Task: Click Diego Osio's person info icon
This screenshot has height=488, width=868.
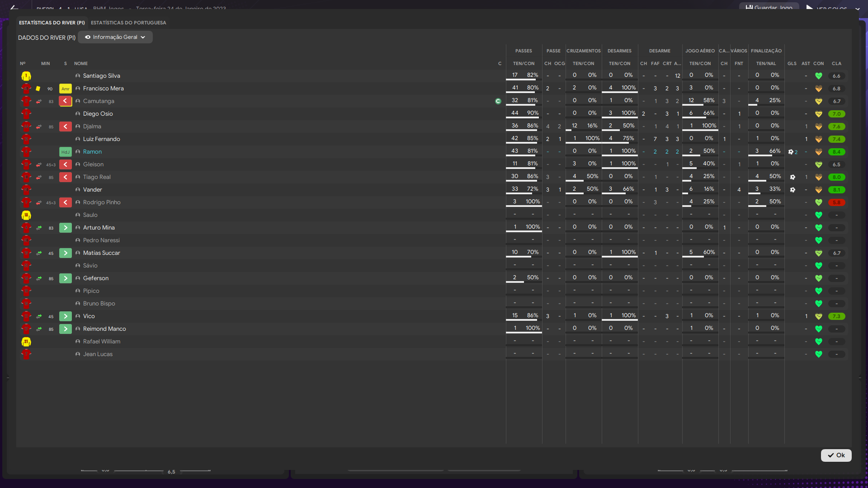Action: [x=78, y=114]
